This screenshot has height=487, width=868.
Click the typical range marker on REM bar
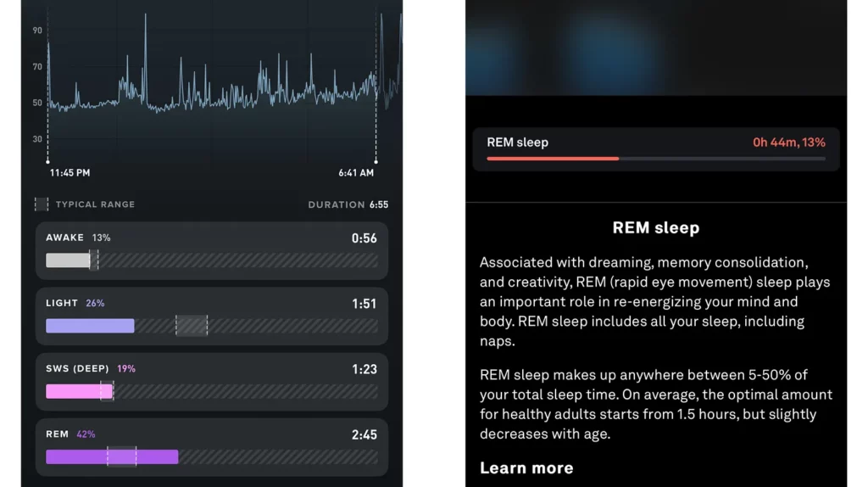[x=121, y=456]
